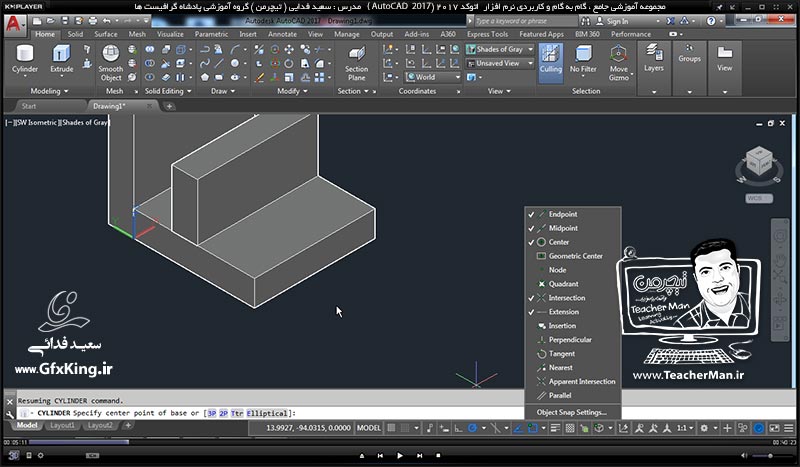Image resolution: width=800 pixels, height=467 pixels.
Task: Click the Stop button in the media player
Action: pyautogui.click(x=438, y=455)
